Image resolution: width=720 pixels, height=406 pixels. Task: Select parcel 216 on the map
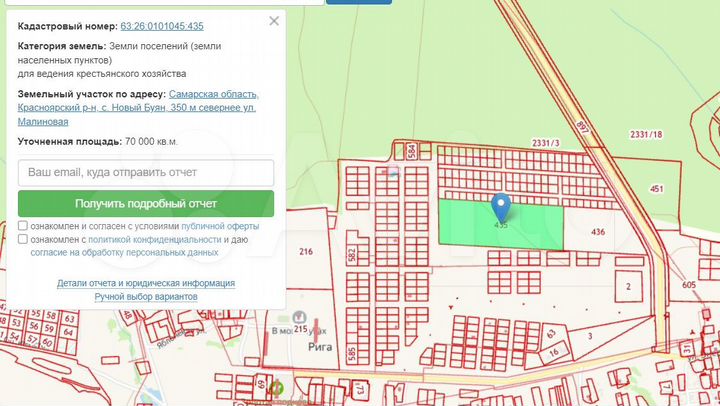click(x=305, y=251)
